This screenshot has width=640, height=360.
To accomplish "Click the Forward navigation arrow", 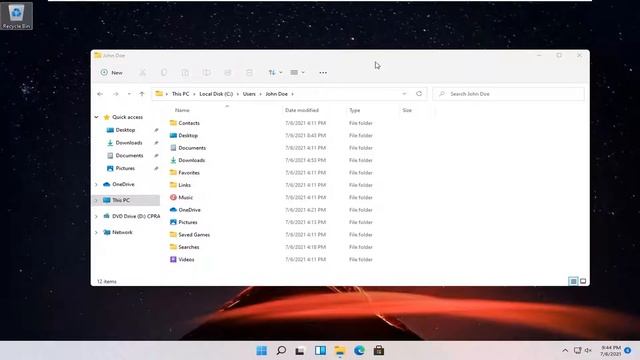I will (x=116, y=94).
